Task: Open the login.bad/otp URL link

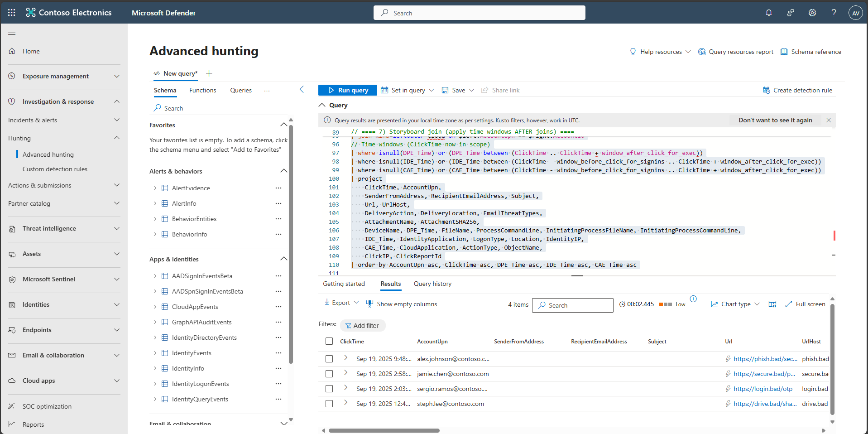Action: click(x=763, y=389)
